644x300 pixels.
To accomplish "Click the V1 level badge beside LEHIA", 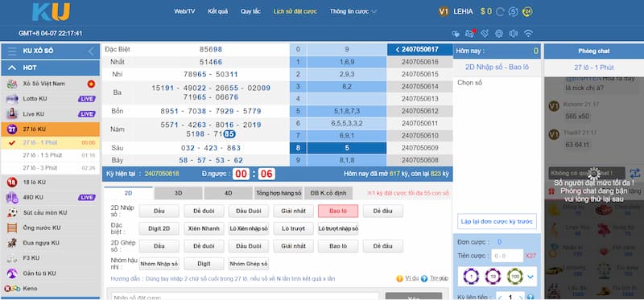I will tap(444, 11).
